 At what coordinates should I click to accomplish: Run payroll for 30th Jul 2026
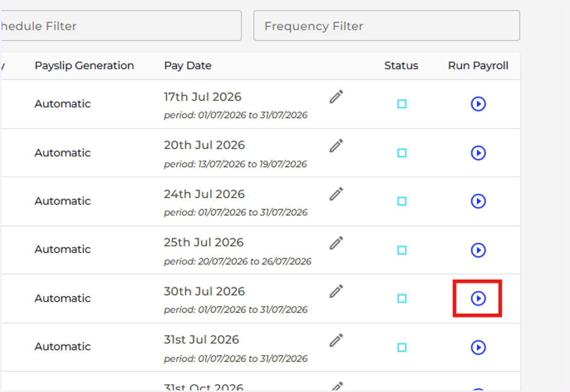click(x=478, y=298)
